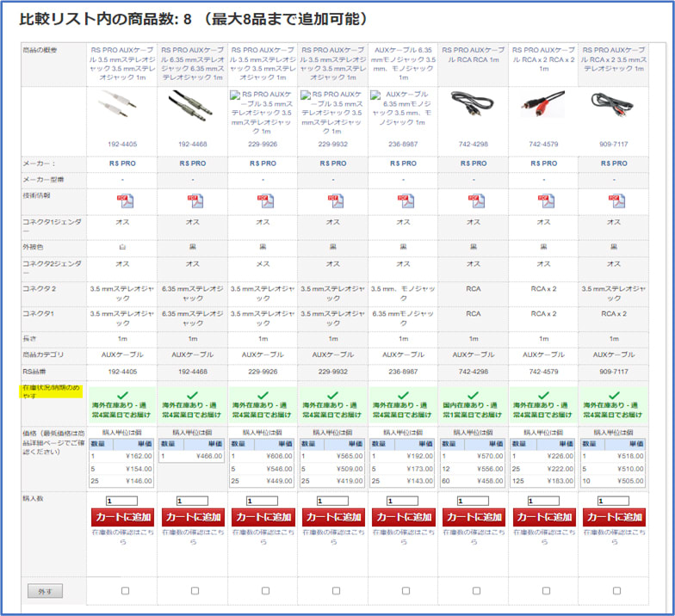Image resolution: width=675 pixels, height=616 pixels.
Task: Add product 236-8987 to cart
Action: coord(403,517)
